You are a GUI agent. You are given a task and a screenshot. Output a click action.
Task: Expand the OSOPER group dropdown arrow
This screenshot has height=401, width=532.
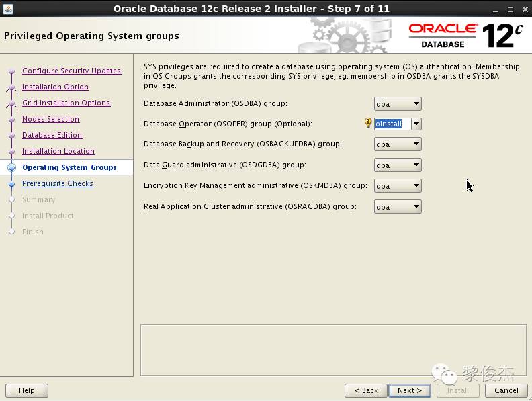(416, 124)
